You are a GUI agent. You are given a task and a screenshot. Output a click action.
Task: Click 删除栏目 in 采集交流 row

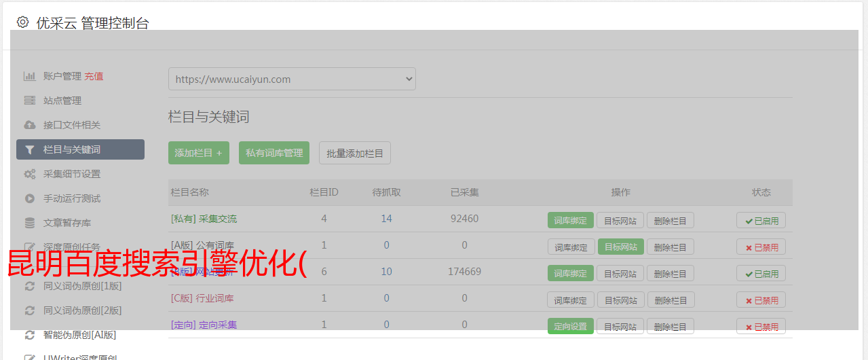pyautogui.click(x=671, y=220)
